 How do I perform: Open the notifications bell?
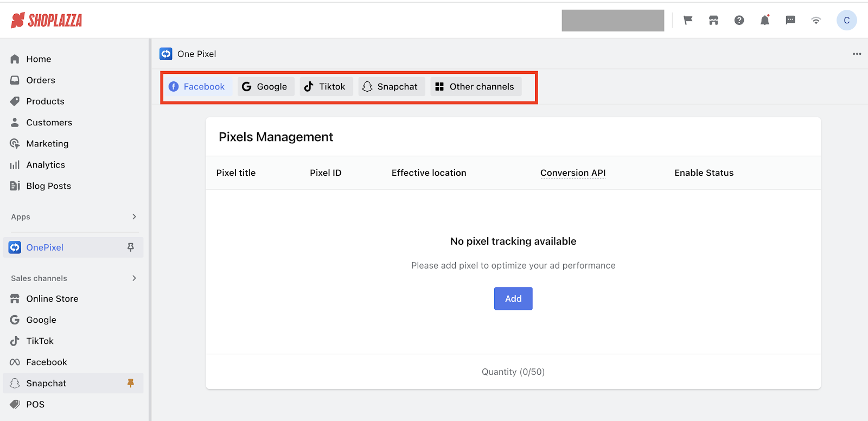[765, 20]
